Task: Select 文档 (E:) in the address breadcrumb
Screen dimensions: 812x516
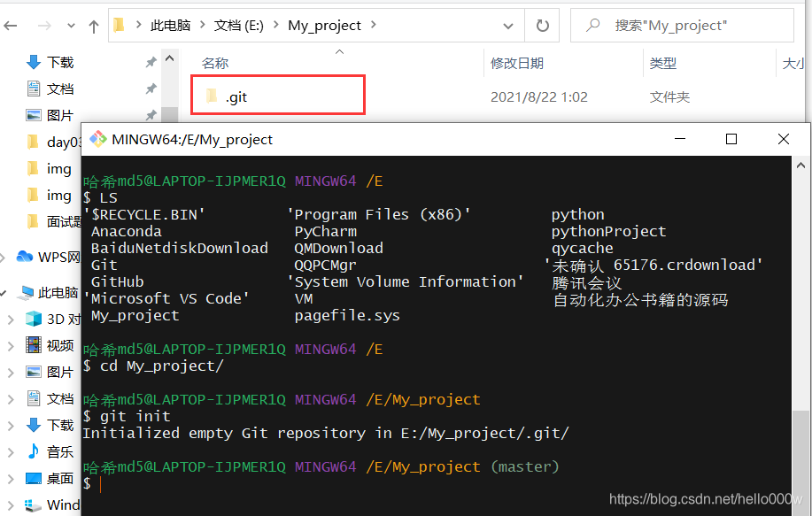Action: pyautogui.click(x=239, y=25)
